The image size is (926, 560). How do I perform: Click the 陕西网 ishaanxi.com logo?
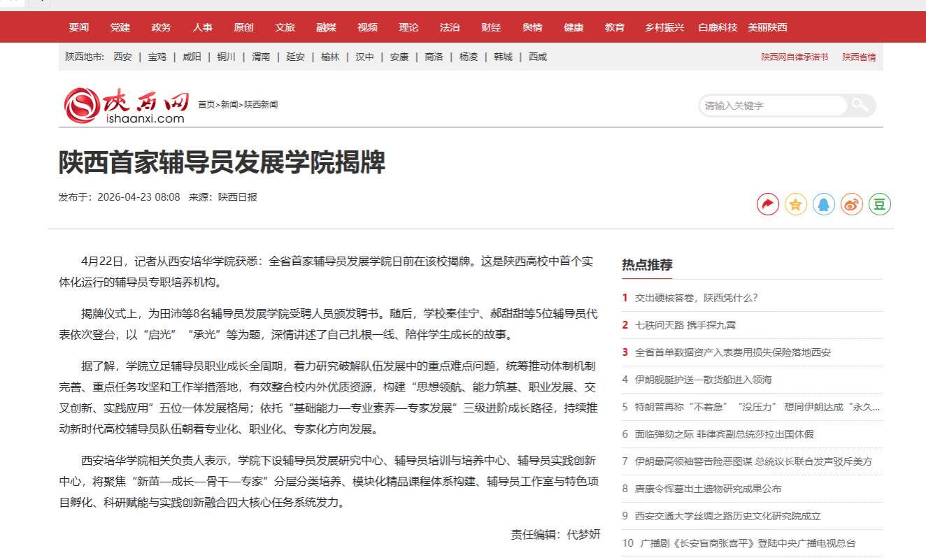(x=126, y=106)
